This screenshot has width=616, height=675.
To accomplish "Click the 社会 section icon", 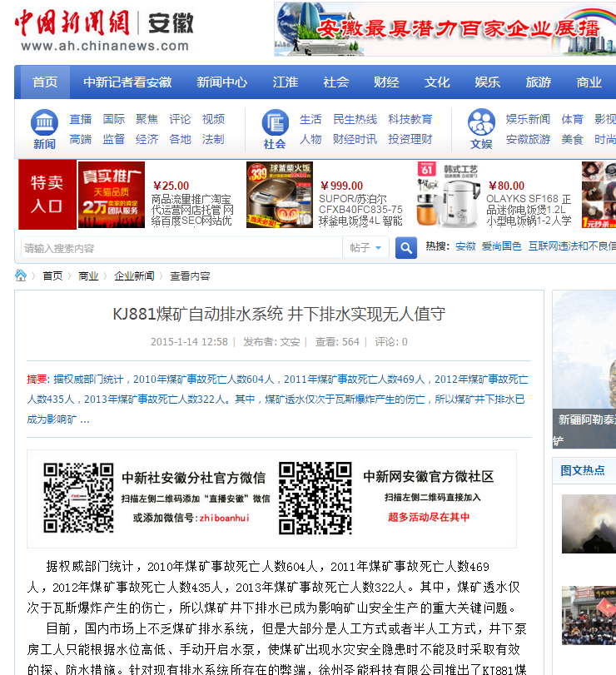I will [x=275, y=123].
